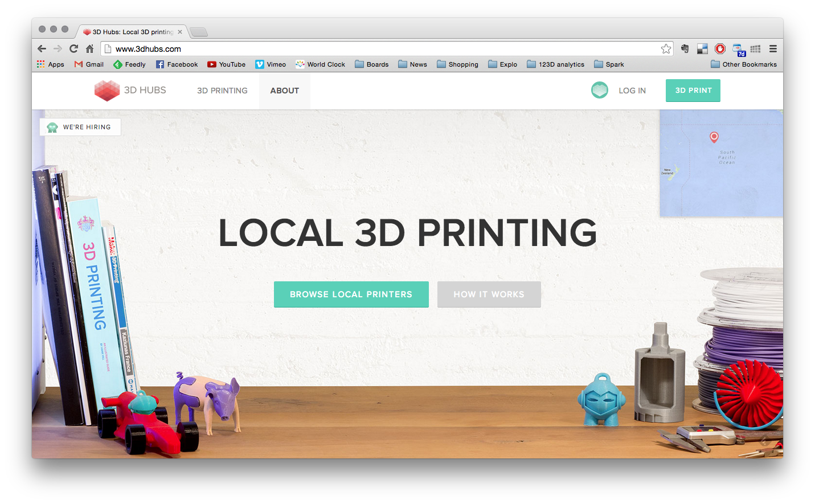Reload the page with refresh icon
Viewport: 815px width, 504px height.
[x=73, y=49]
